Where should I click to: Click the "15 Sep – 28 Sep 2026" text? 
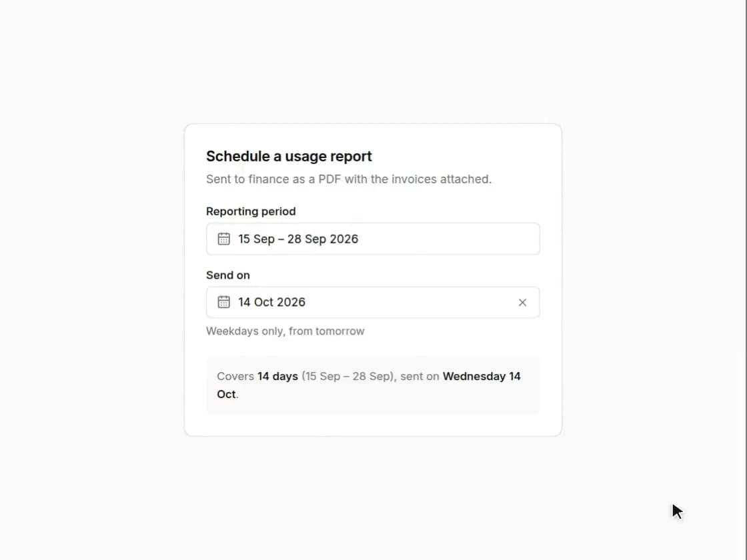tap(297, 239)
